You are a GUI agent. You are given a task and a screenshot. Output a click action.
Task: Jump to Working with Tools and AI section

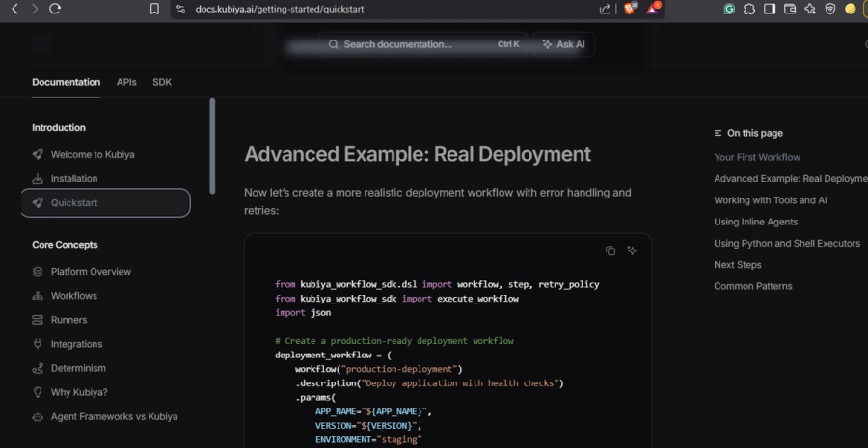pyautogui.click(x=770, y=200)
